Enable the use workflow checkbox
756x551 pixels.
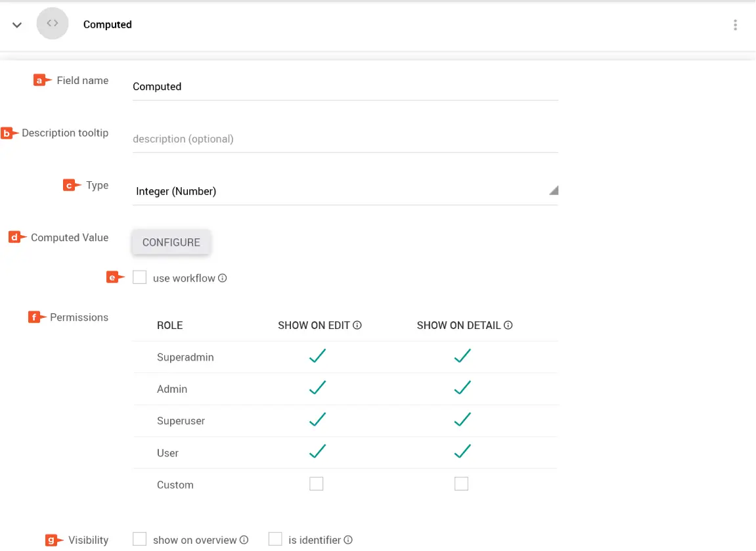point(139,278)
